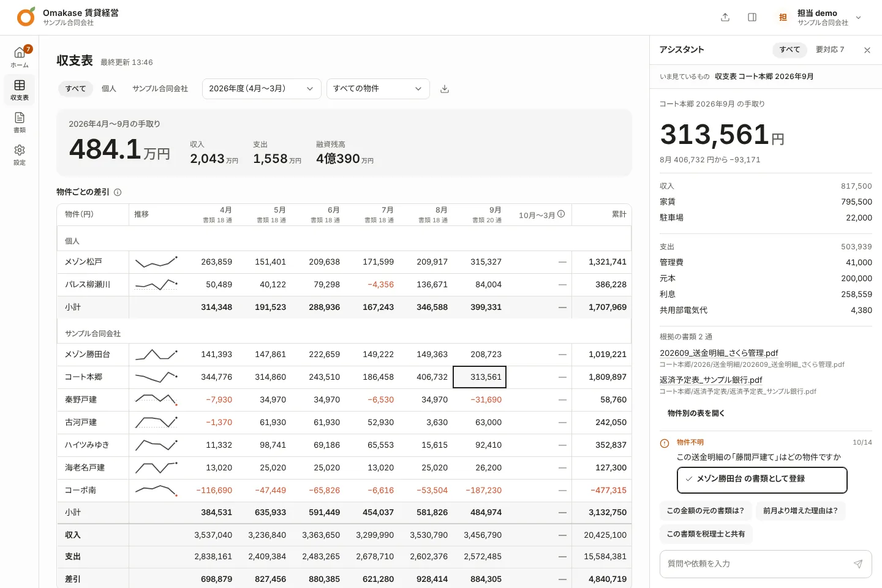Open the 2026年度（4月〜3月） dropdown

point(262,89)
